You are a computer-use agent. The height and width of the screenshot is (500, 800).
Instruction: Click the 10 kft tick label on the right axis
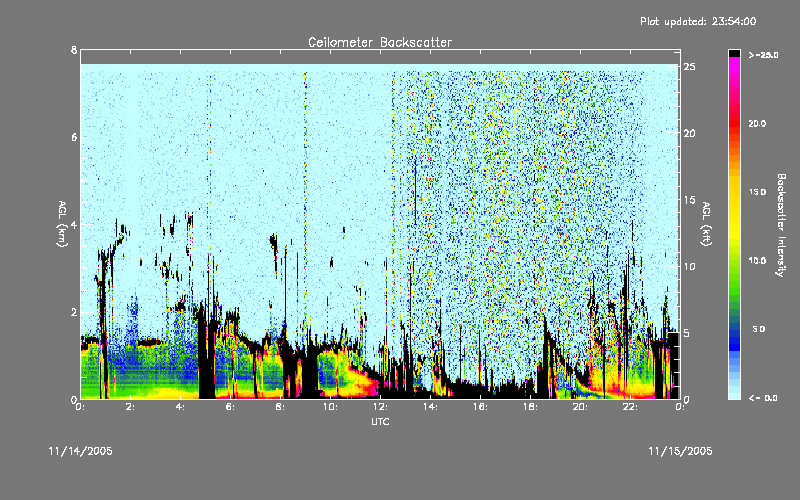coord(689,266)
